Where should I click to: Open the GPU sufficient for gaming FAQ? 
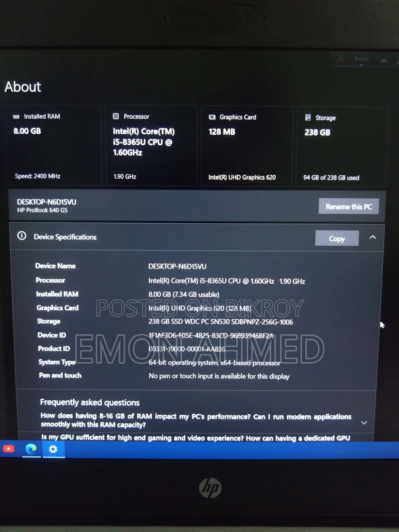(x=196, y=438)
